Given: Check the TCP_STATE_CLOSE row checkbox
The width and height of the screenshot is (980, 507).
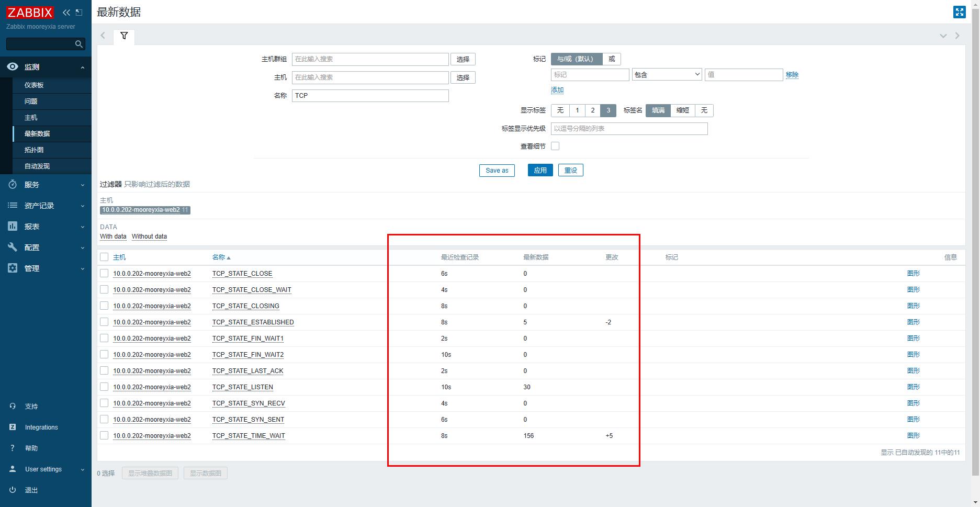Looking at the screenshot, I should 104,273.
